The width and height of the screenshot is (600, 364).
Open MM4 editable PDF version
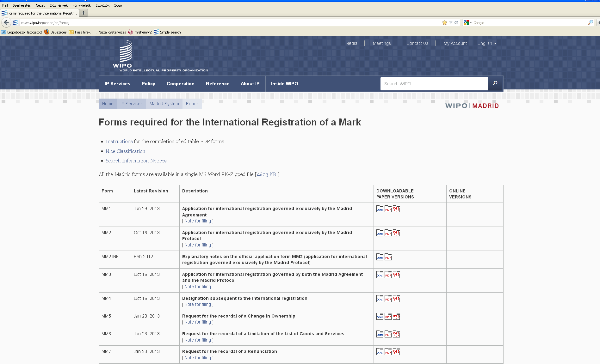click(x=396, y=299)
